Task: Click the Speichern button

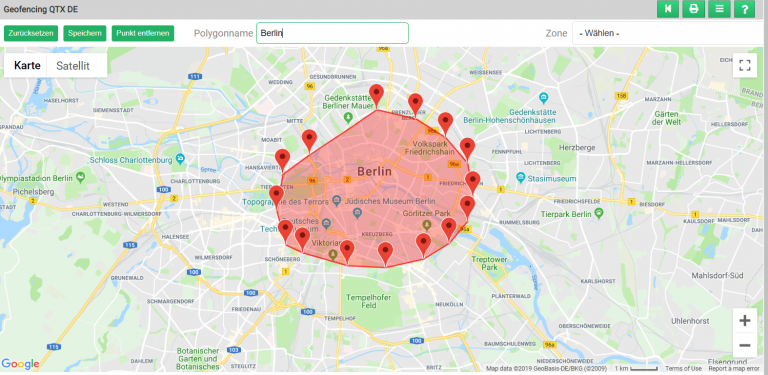Action: [x=85, y=33]
